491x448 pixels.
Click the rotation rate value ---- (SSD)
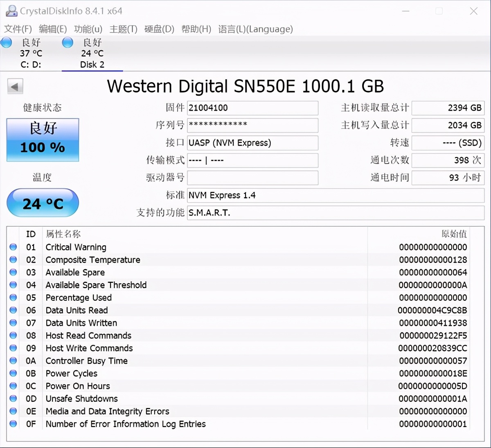click(x=448, y=143)
